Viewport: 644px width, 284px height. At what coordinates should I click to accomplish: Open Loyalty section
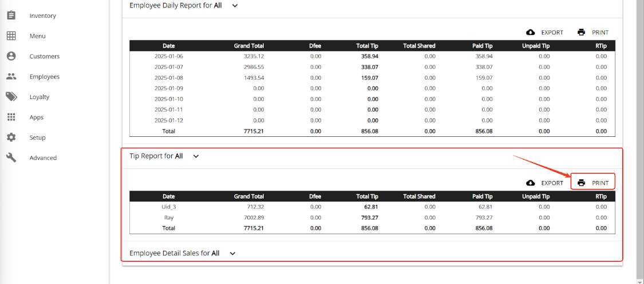[39, 97]
